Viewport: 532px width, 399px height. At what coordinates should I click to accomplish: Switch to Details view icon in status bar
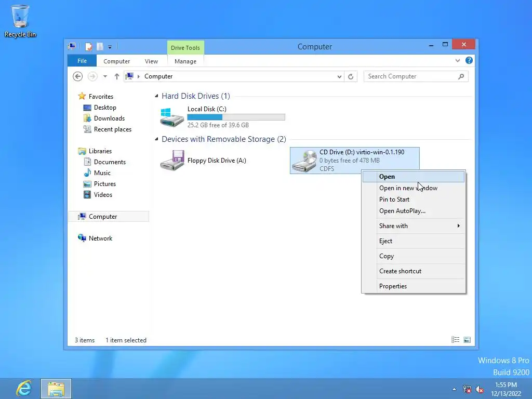point(455,340)
